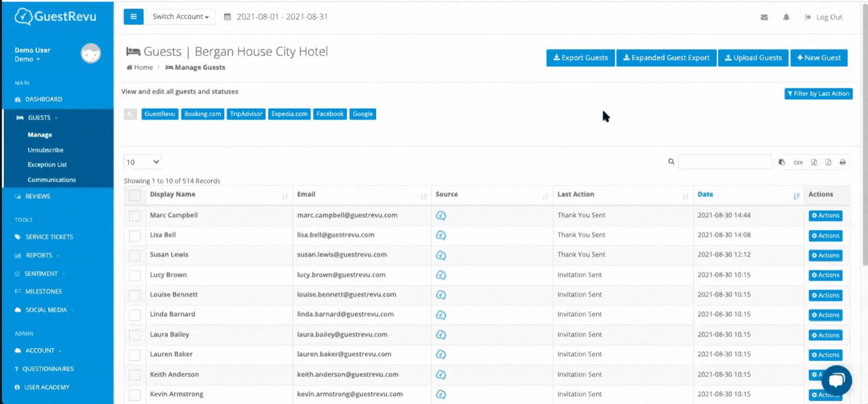Click Filter by Last Action
This screenshot has width=868, height=404.
(818, 94)
